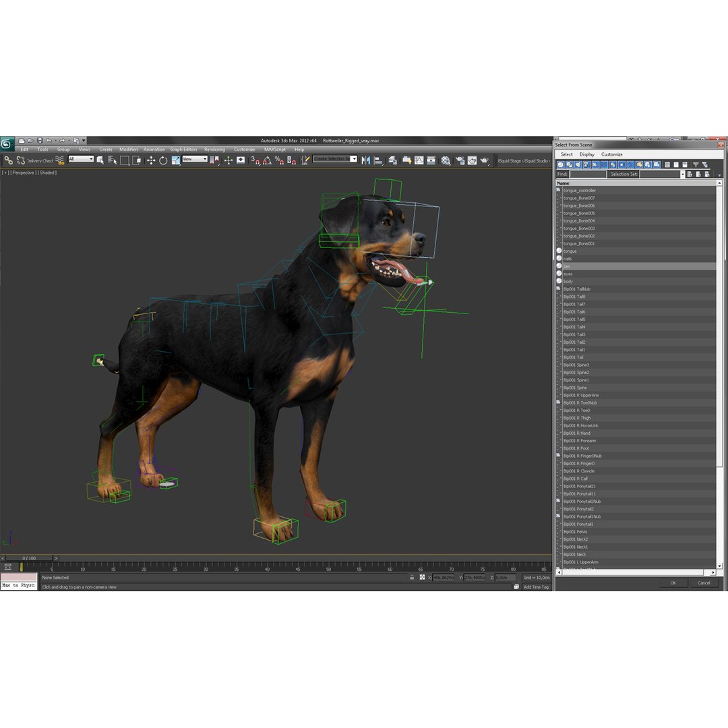Screen dimensions: 728x728
Task: Click Edit Named Selection Sets icon
Action: [x=305, y=160]
